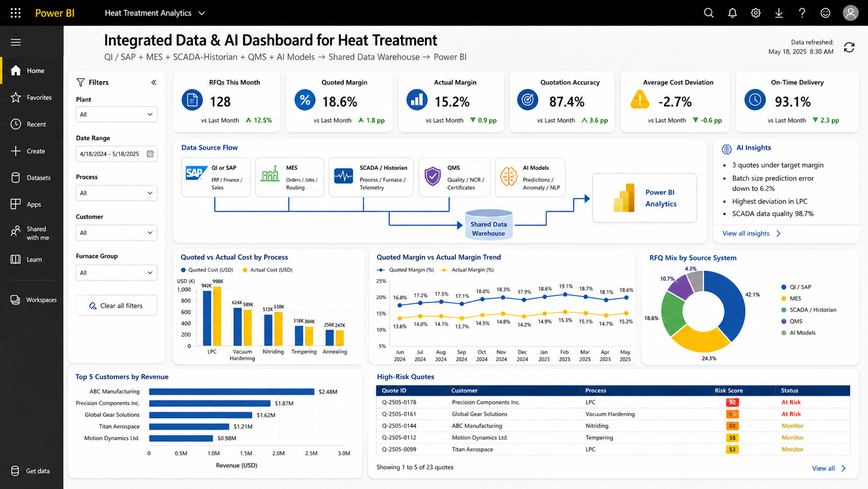Viewport: 868px width, 489px height.
Task: Open the app launcher grid icon
Action: [x=16, y=13]
